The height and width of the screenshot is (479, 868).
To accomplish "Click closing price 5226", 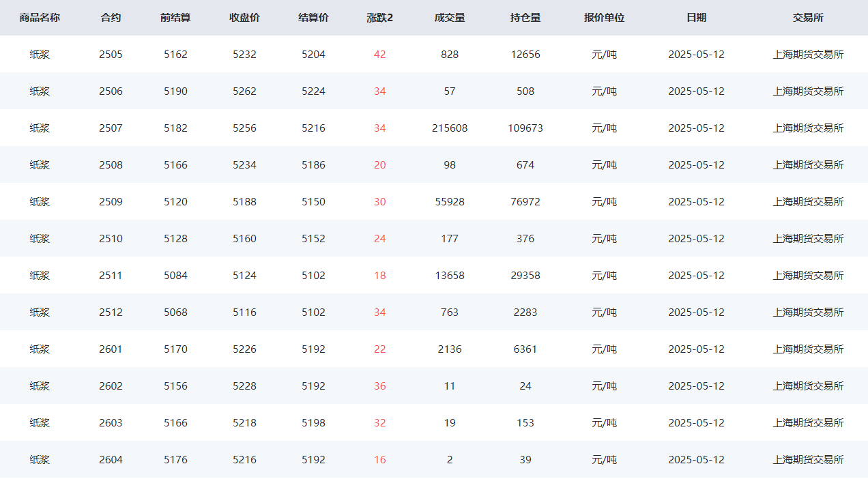I will 244,349.
